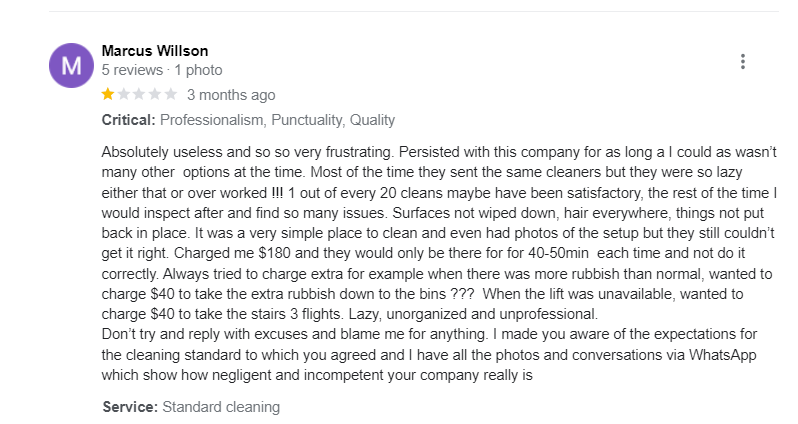Click the purple M profile avatar
The height and width of the screenshot is (424, 798).
click(x=71, y=65)
